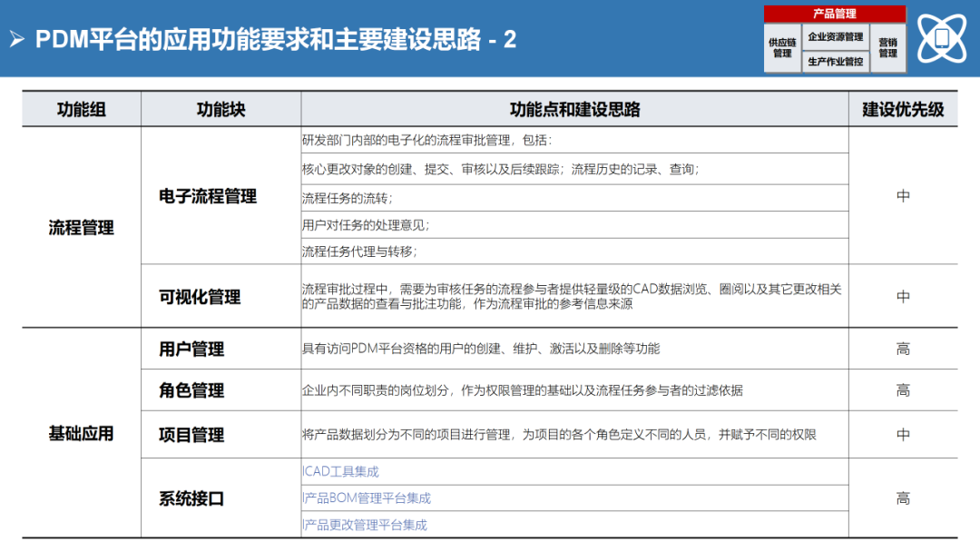Screen dimensions: 980x552
Task: Click the 流程管理 function group cell
Action: click(82, 227)
